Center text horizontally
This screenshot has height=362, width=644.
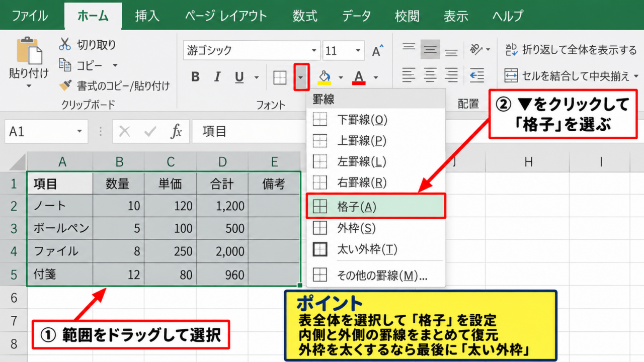(x=430, y=75)
